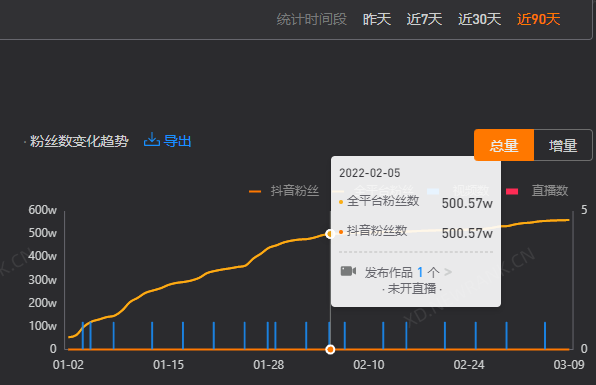The image size is (596, 385).
Task: Click the highlighted point on the trend line
Action: click(x=330, y=234)
